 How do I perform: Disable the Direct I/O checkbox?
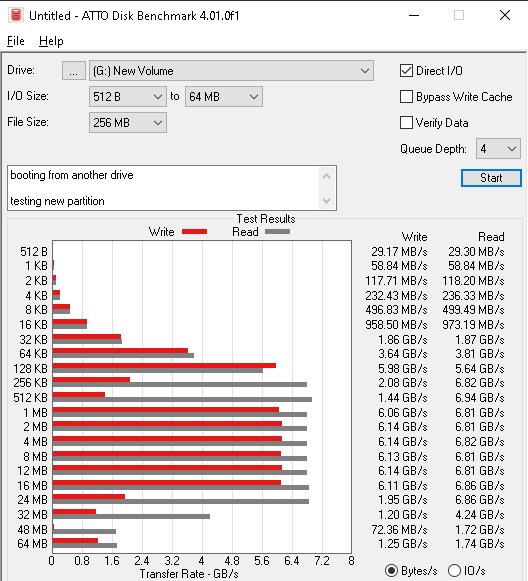(406, 70)
